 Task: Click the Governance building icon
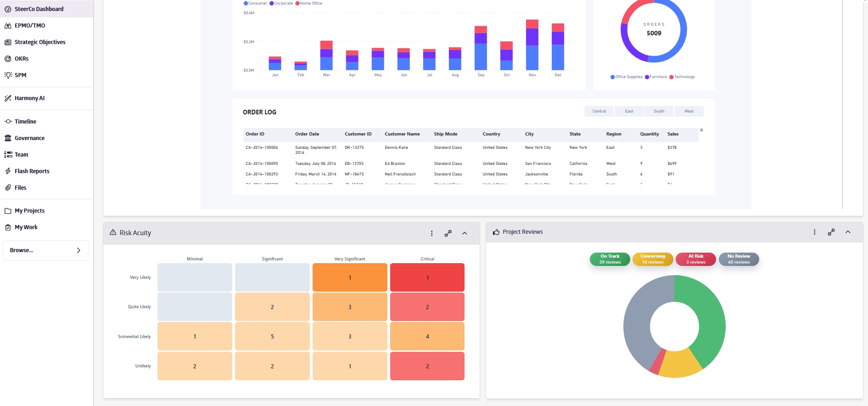(8, 138)
